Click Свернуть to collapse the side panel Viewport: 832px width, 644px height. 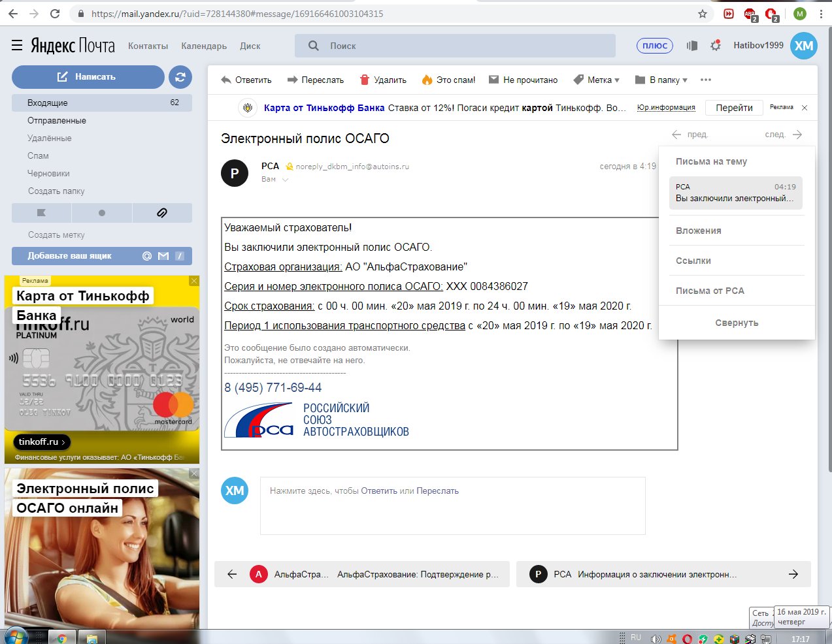[737, 323]
